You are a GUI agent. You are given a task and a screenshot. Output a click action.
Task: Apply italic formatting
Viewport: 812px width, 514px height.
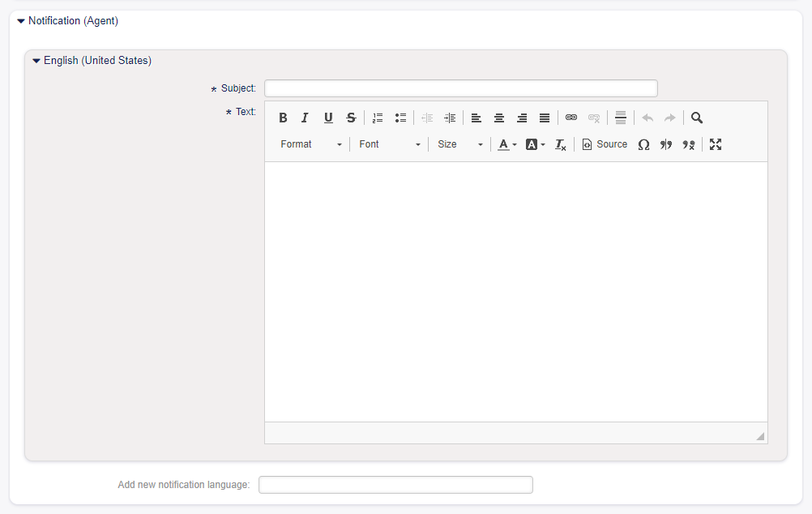click(x=306, y=118)
